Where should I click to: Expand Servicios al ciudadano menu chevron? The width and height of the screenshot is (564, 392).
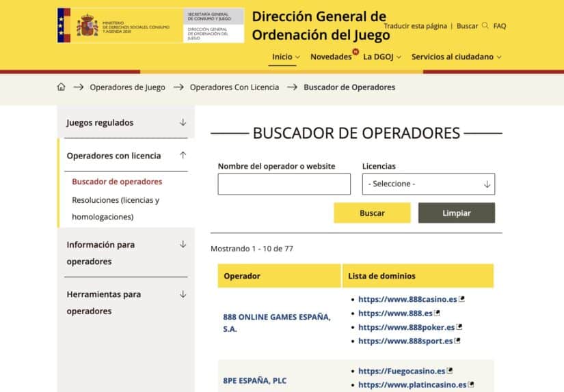(499, 57)
